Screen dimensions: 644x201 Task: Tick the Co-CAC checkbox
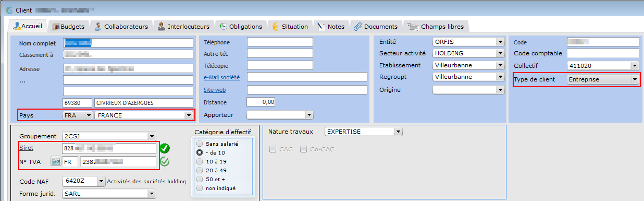(303, 149)
